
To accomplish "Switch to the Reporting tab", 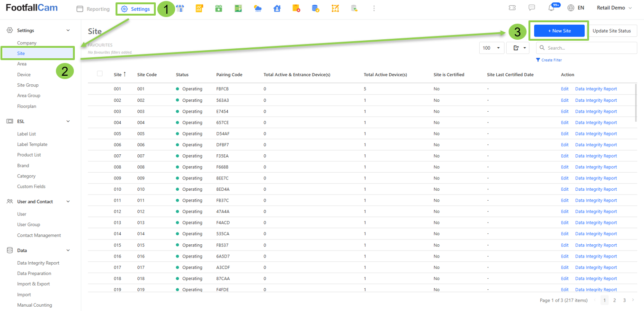I will coord(93,9).
